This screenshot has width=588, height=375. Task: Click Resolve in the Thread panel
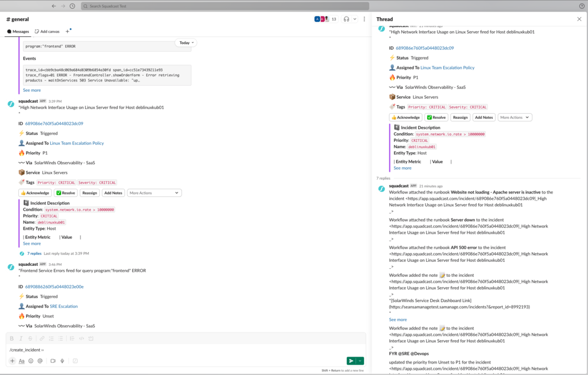[x=436, y=117]
